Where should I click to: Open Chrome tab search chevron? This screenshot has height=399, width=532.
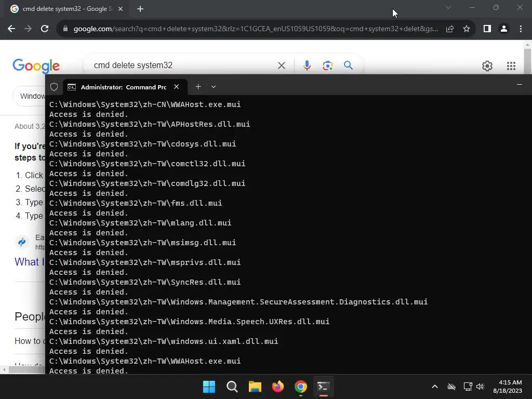(448, 7)
